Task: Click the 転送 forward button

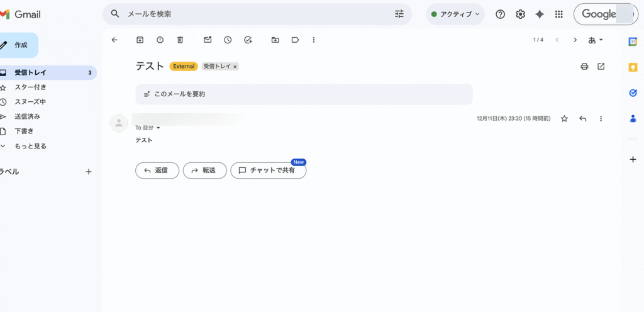Action: click(x=204, y=170)
